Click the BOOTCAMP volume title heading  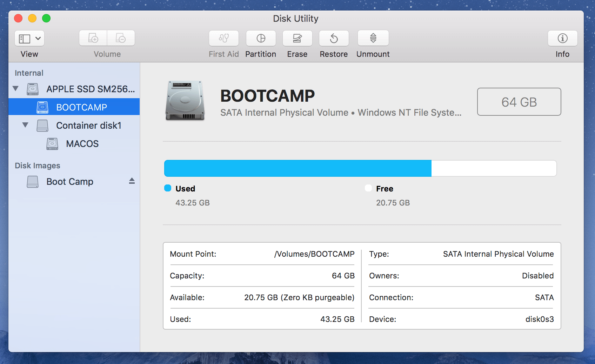[x=268, y=96]
